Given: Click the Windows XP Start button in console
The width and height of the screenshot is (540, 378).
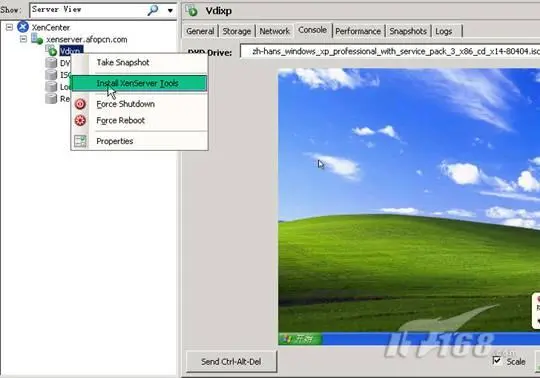Looking at the screenshot, I should click(300, 339).
